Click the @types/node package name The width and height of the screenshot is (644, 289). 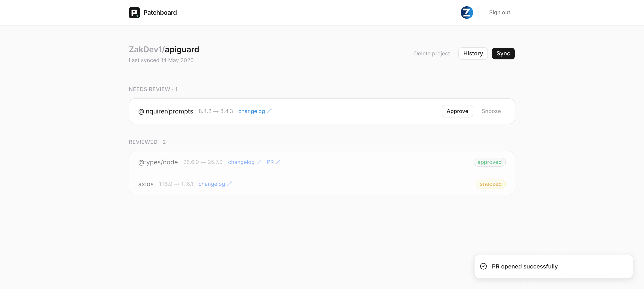158,162
